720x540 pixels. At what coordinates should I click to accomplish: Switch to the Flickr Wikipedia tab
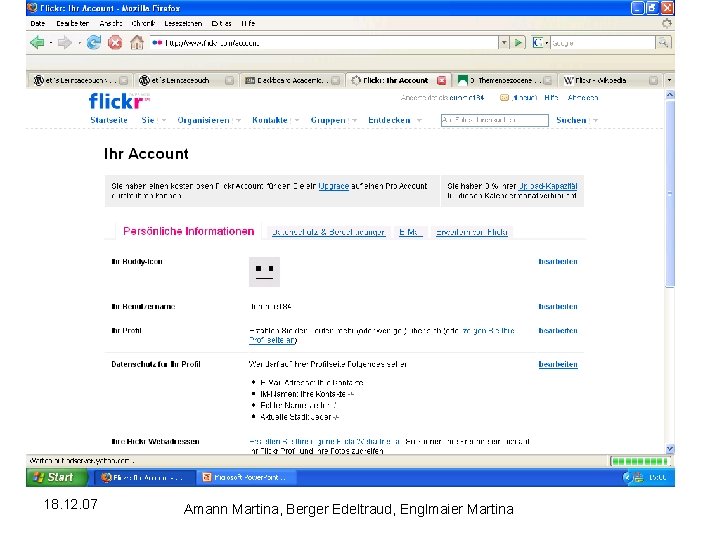610,80
